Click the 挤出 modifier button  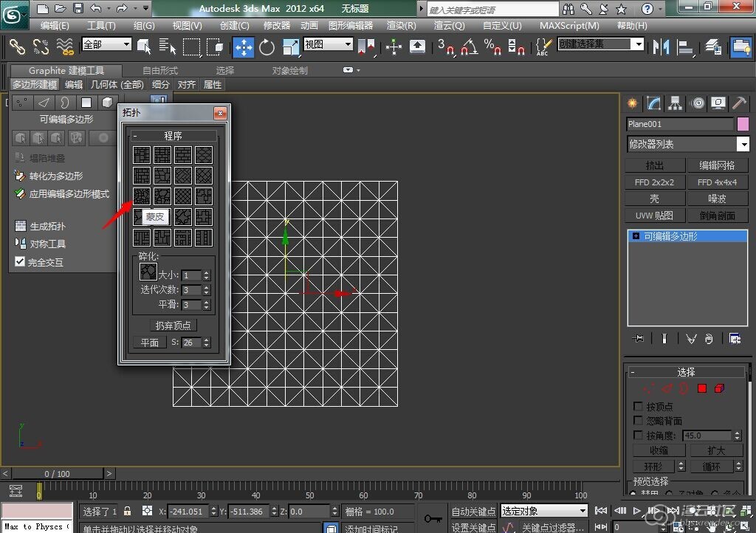pyautogui.click(x=655, y=165)
